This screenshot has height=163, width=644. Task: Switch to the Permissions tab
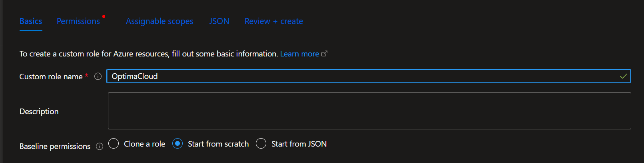pyautogui.click(x=78, y=21)
